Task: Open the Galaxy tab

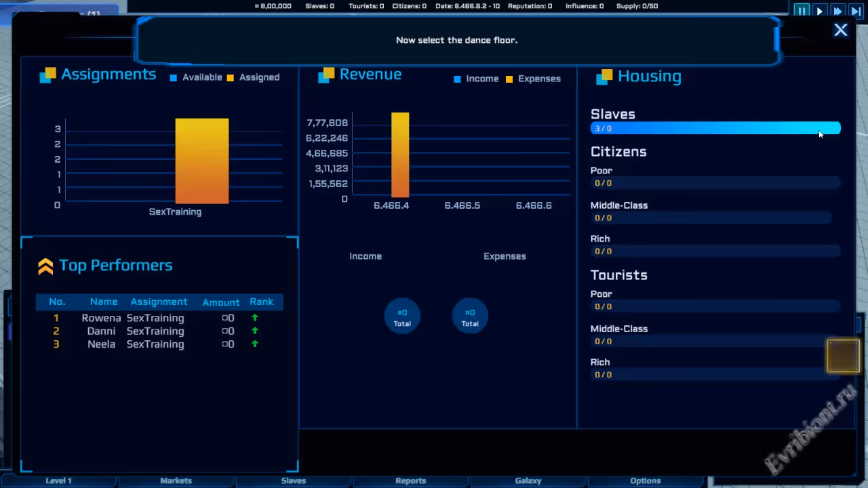Action: [x=528, y=481]
